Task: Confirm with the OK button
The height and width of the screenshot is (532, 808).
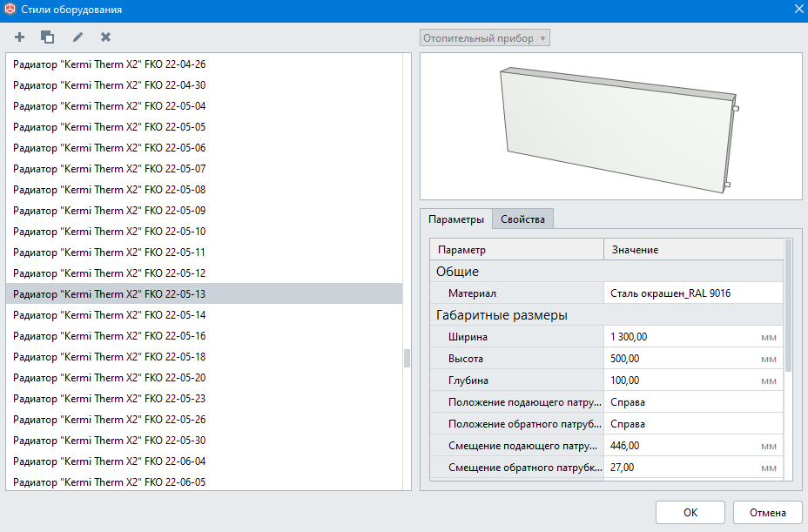Action: (690, 513)
